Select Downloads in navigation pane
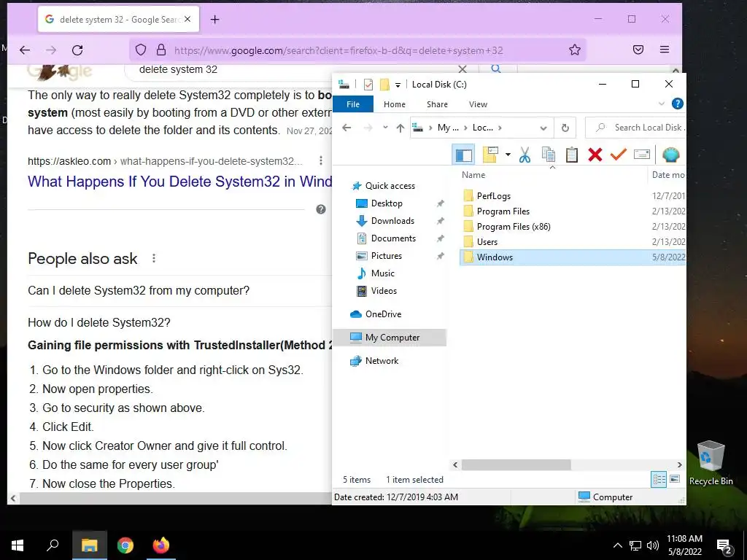The height and width of the screenshot is (560, 747). (392, 221)
